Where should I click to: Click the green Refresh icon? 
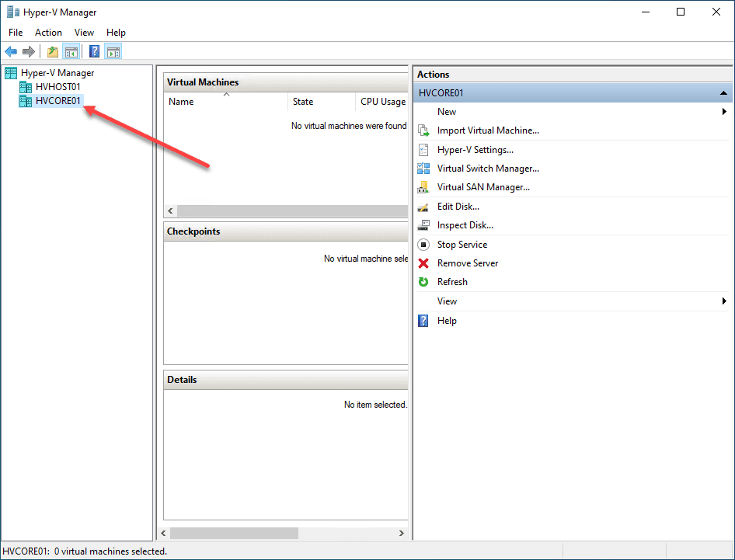click(423, 282)
